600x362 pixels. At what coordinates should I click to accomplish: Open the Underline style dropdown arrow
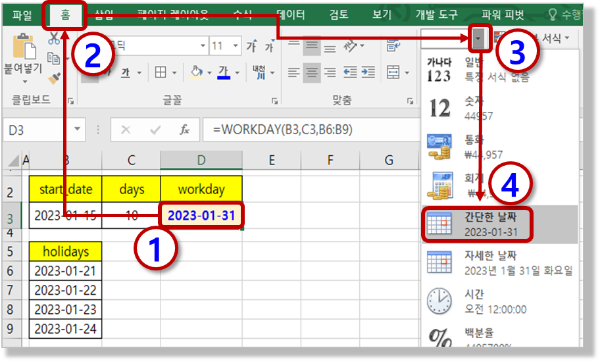point(139,73)
